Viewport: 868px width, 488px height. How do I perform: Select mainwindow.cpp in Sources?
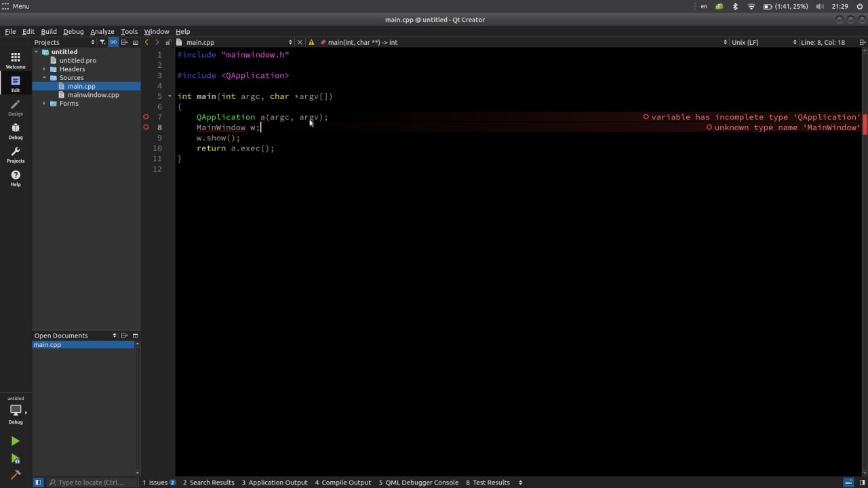[93, 95]
